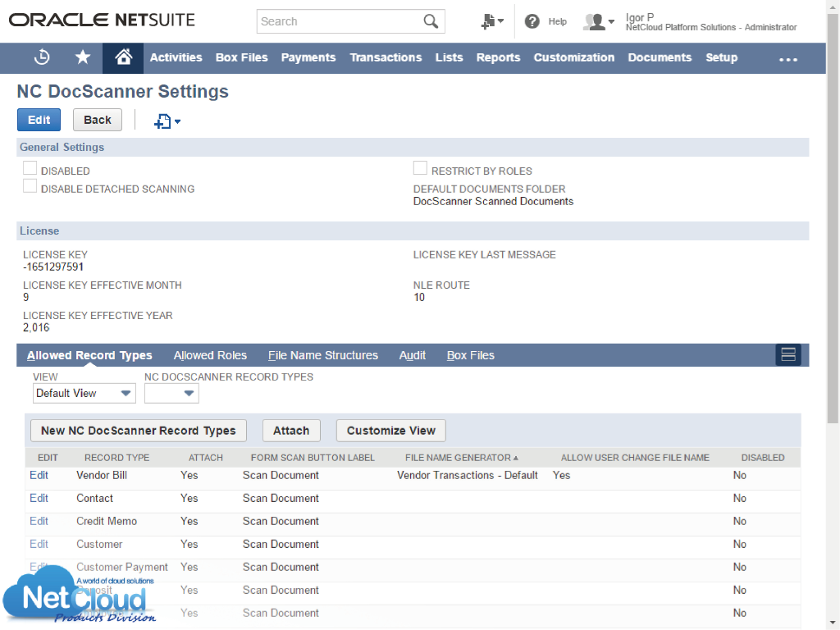Click the Help question mark icon
This screenshot has height=630, width=840.
tap(532, 21)
